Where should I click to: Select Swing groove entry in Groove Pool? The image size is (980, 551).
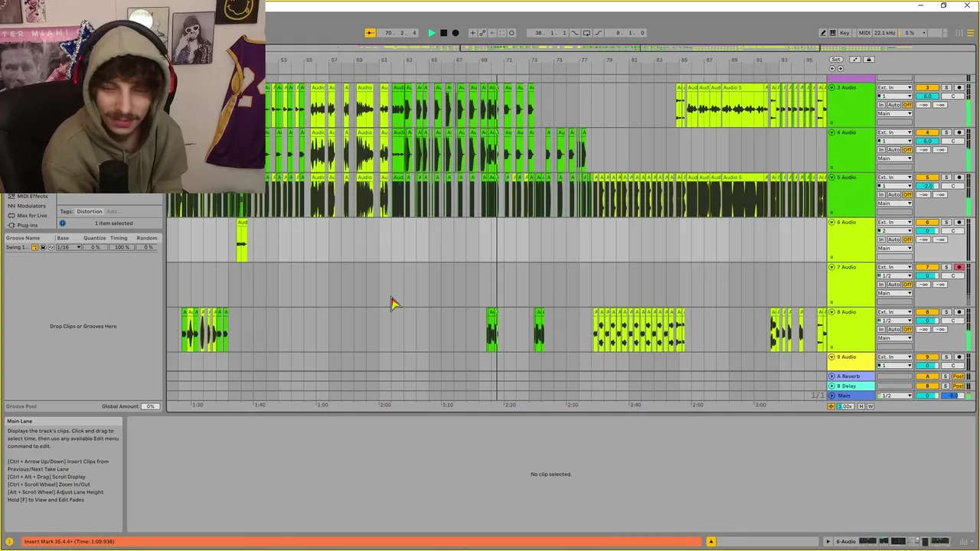pos(16,247)
